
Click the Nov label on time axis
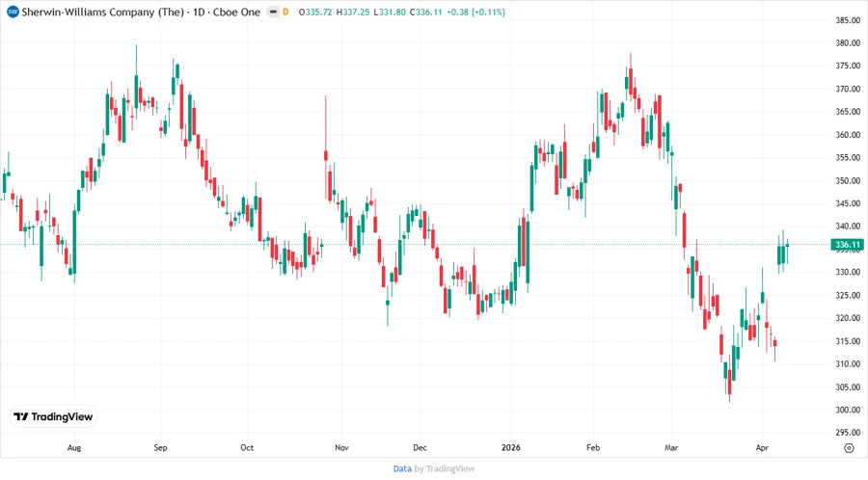click(341, 447)
